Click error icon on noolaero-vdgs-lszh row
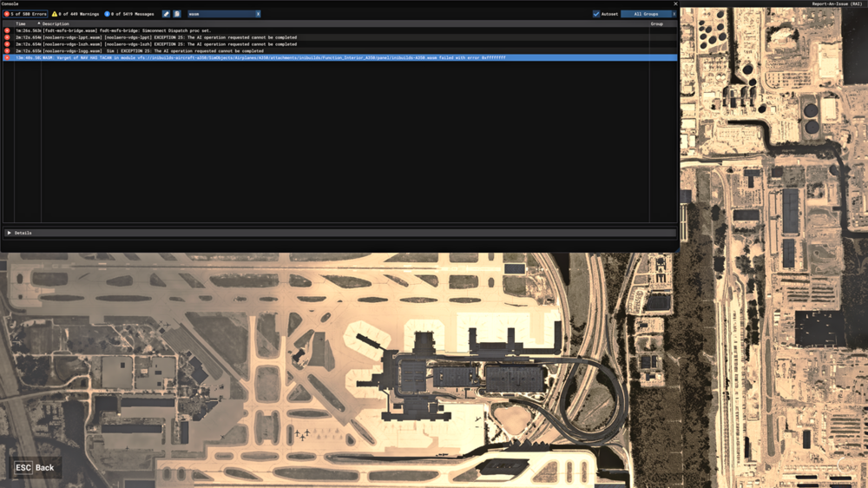Viewport: 868px width, 488px height. [x=7, y=44]
